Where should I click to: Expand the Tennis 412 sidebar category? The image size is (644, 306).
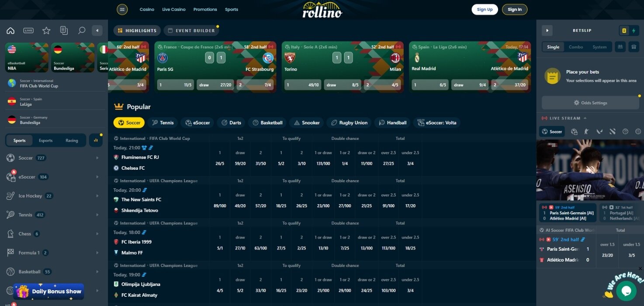click(x=54, y=215)
